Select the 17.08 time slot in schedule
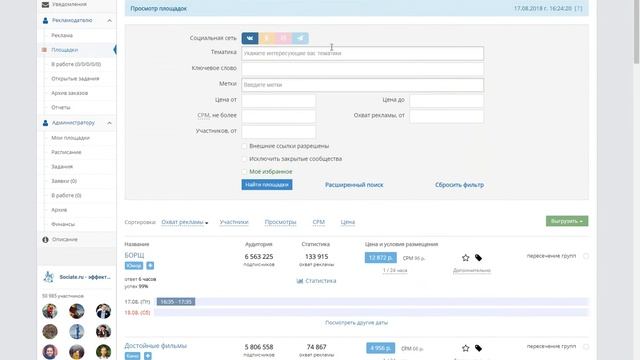Viewport: 640px width, 360px height. tap(176, 302)
